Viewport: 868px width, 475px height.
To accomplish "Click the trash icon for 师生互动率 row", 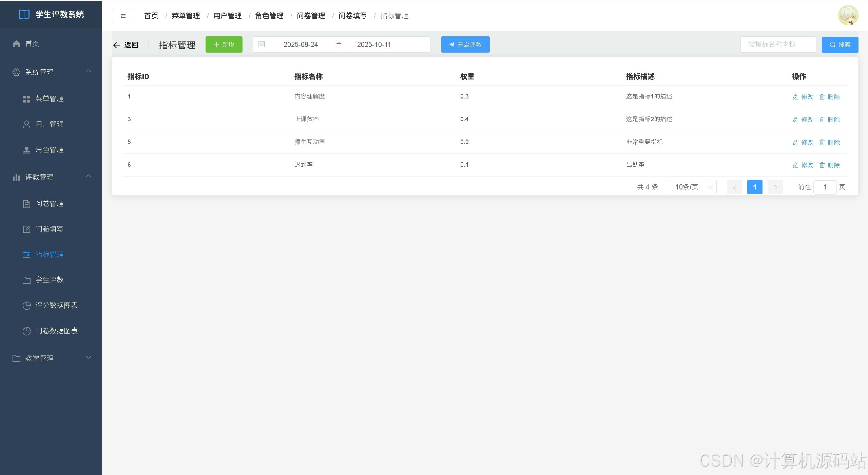I will (x=822, y=143).
